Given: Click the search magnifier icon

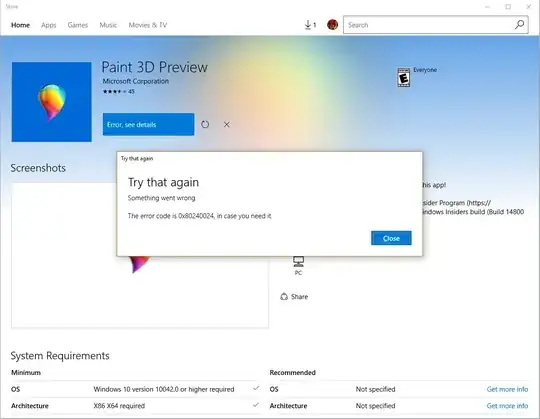Looking at the screenshot, I should 519,24.
